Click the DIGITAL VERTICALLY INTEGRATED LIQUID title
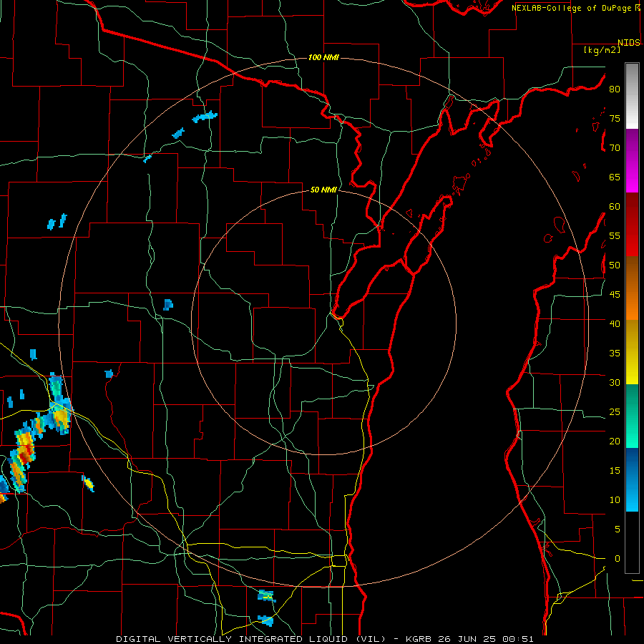The image size is (644, 644). 233,639
